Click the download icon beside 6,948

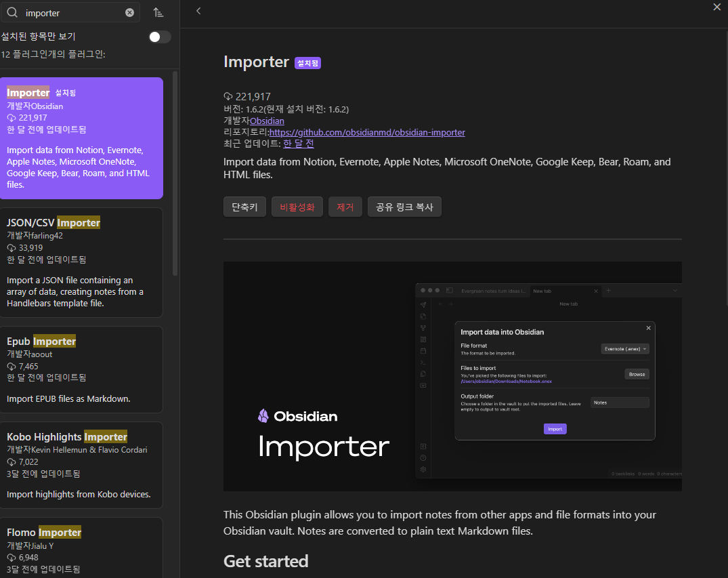[x=11, y=558]
